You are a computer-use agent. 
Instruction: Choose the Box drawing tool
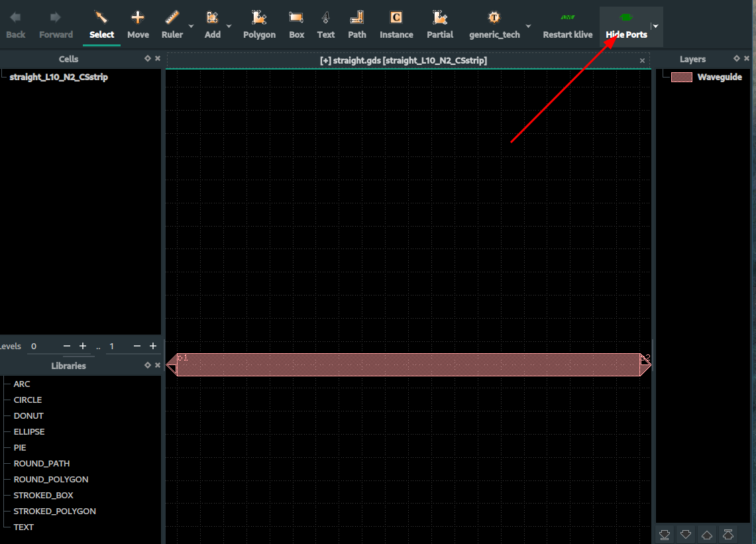296,25
